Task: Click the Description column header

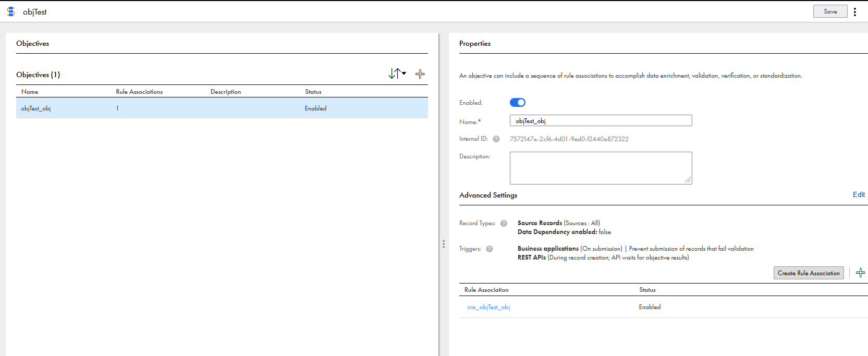Action: click(x=226, y=92)
